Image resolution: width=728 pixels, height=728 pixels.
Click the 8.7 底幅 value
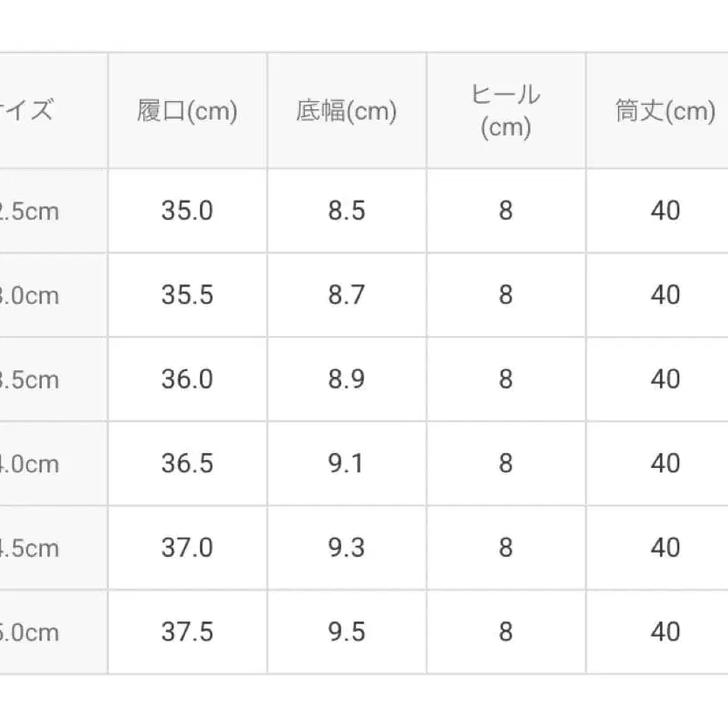[347, 295]
